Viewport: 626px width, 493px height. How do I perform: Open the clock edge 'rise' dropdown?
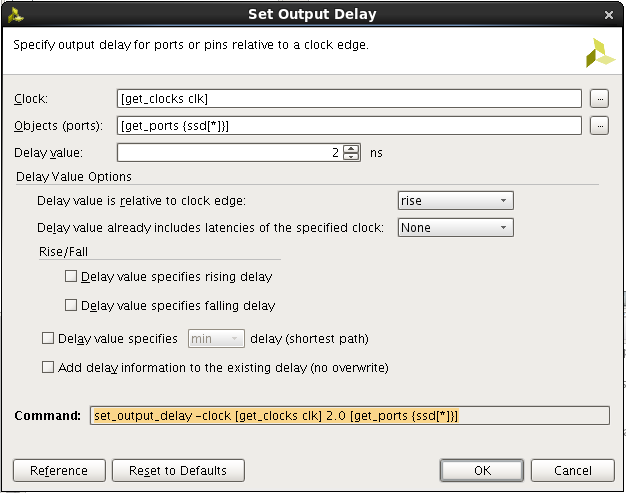tap(456, 200)
